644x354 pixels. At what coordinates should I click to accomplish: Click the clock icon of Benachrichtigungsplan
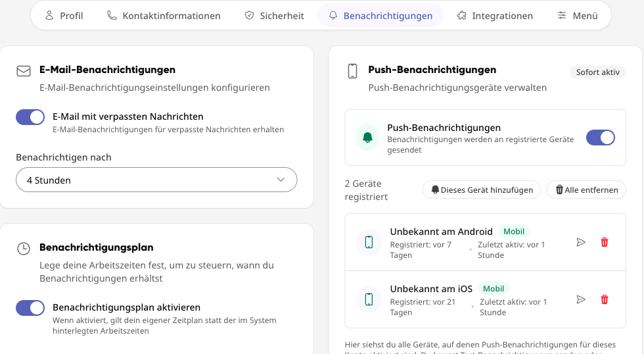[x=24, y=249]
